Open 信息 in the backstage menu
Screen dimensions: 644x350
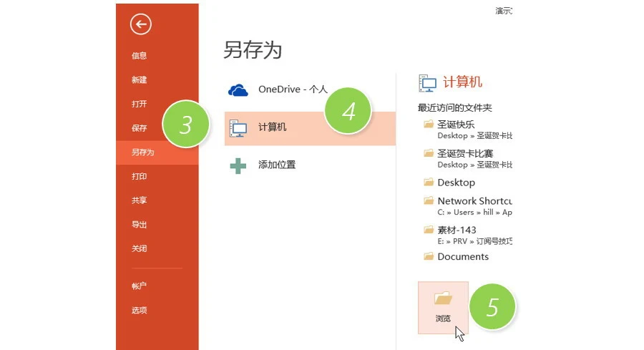tap(139, 56)
